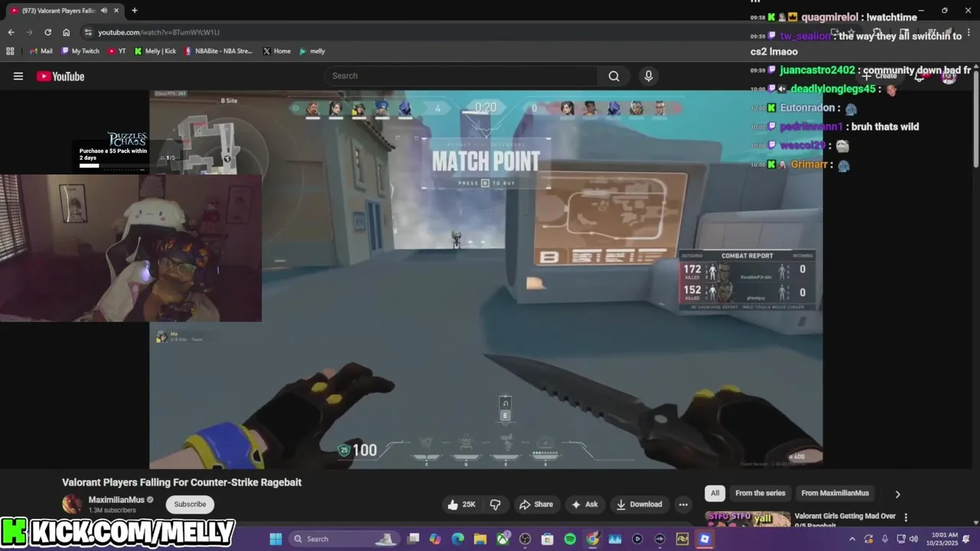
Task: Click the YouTube search input field
Action: [461, 76]
